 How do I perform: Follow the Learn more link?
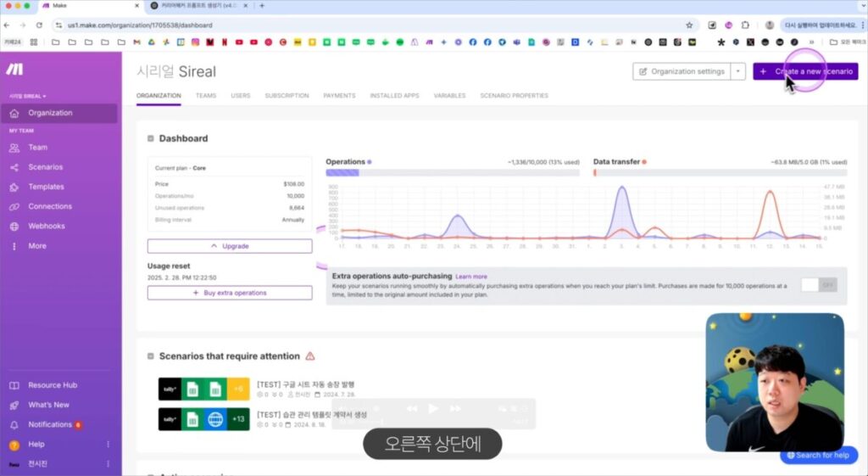471,277
